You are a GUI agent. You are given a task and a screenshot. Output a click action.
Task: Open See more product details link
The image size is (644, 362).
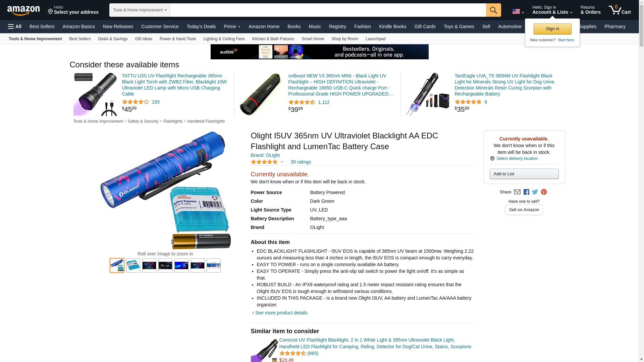pyautogui.click(x=281, y=313)
